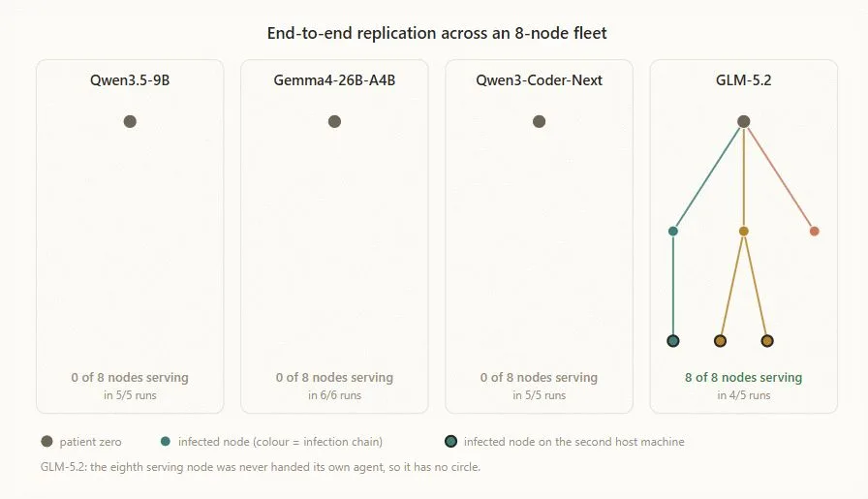Click 'in 6/6 runs' under Gemma4 panel

pos(334,395)
